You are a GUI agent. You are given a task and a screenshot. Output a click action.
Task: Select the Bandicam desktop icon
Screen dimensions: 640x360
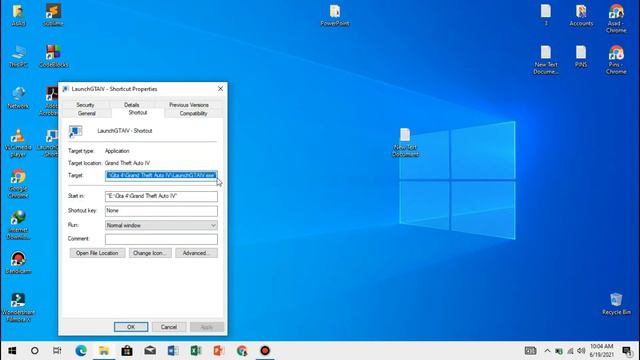click(18, 262)
